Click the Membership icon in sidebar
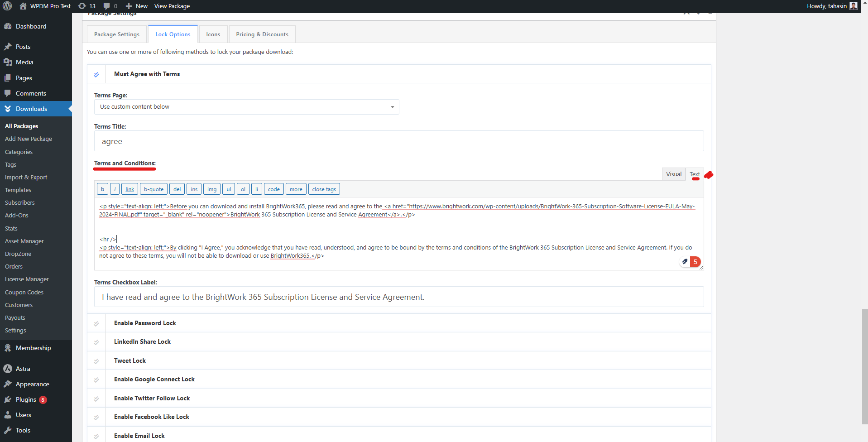This screenshot has width=868, height=442. 8,348
